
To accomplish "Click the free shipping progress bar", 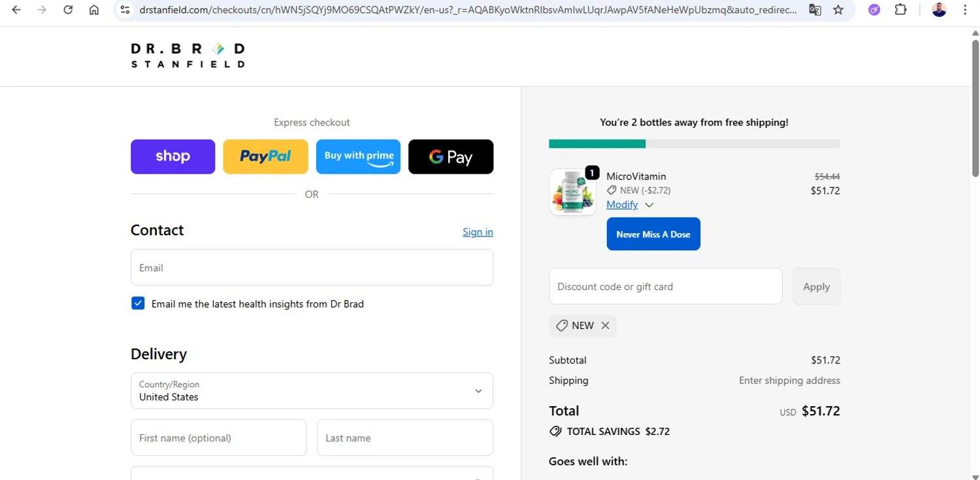I will point(694,144).
